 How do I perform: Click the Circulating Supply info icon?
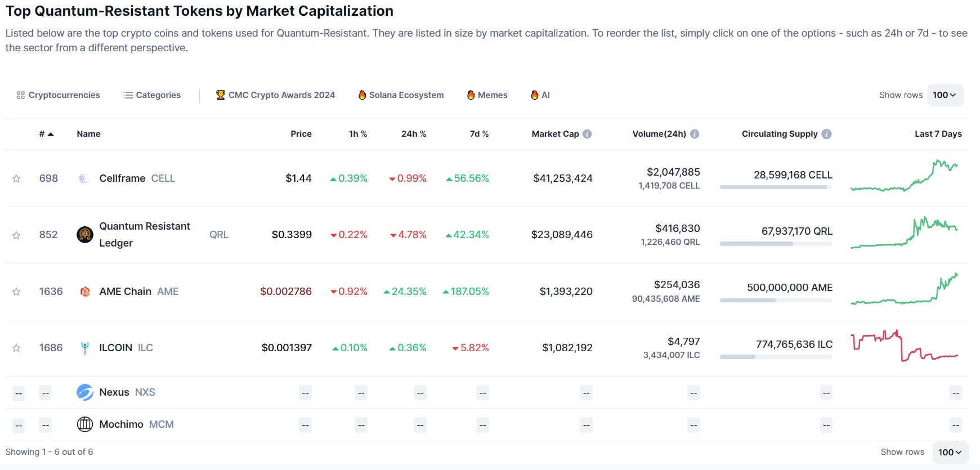coord(826,134)
